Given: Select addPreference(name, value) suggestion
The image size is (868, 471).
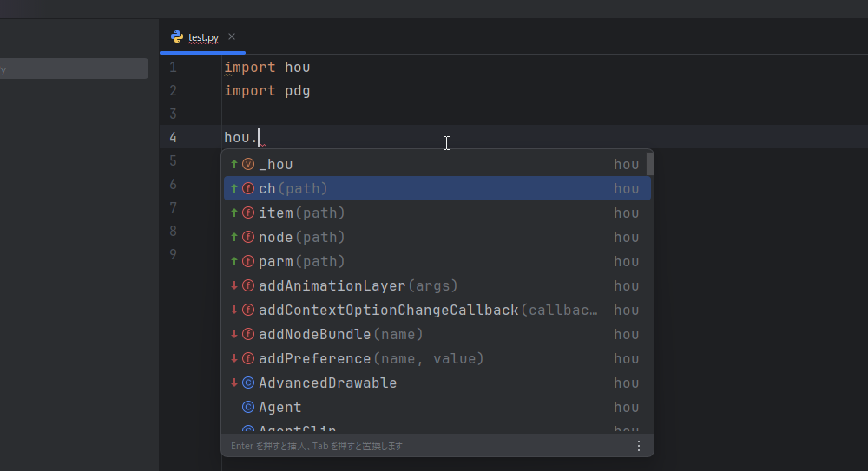Looking at the screenshot, I should 371,358.
